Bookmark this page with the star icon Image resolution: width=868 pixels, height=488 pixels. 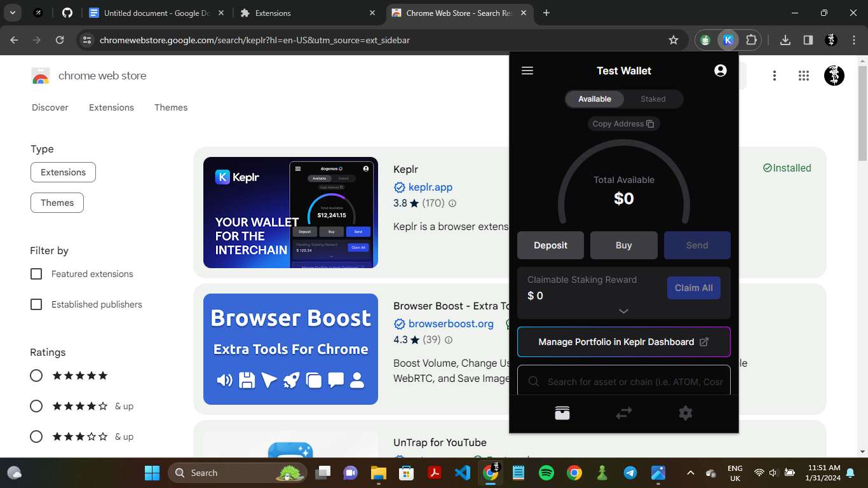(674, 40)
